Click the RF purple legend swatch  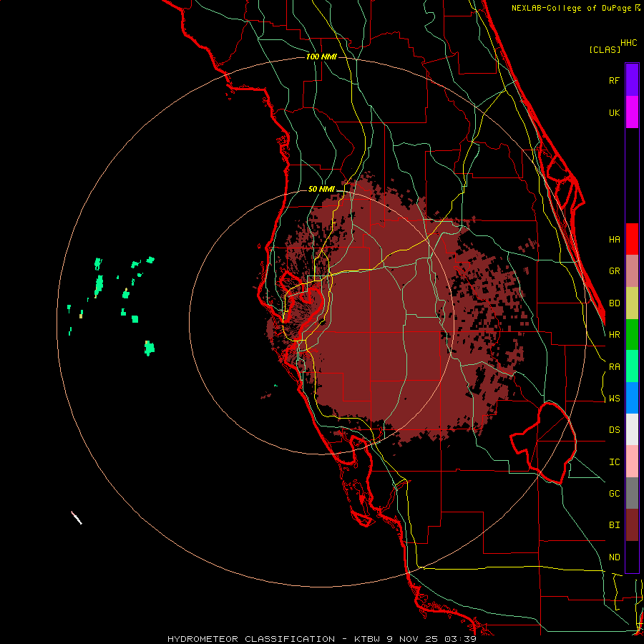pos(632,80)
